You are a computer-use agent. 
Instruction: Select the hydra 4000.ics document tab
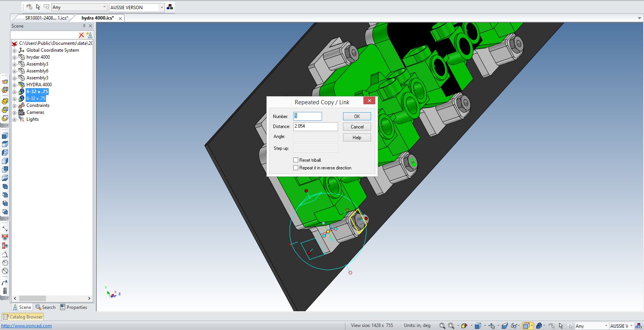(x=97, y=18)
